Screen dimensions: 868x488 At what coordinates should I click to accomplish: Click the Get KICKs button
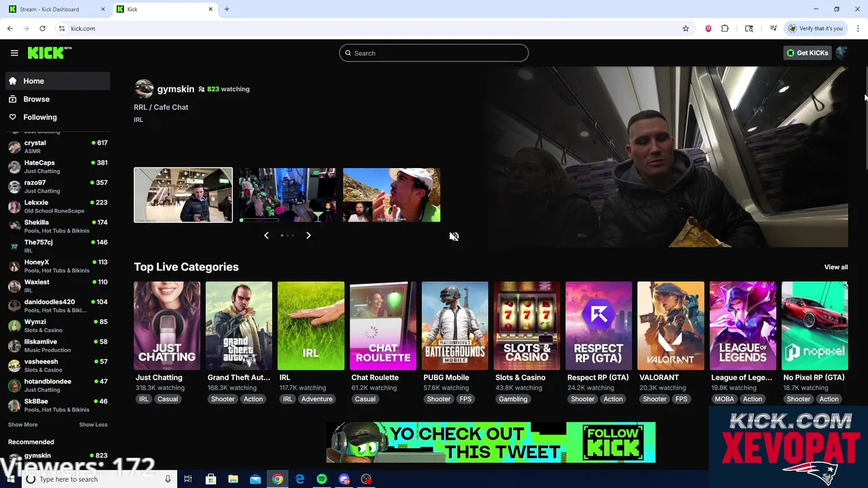[807, 53]
